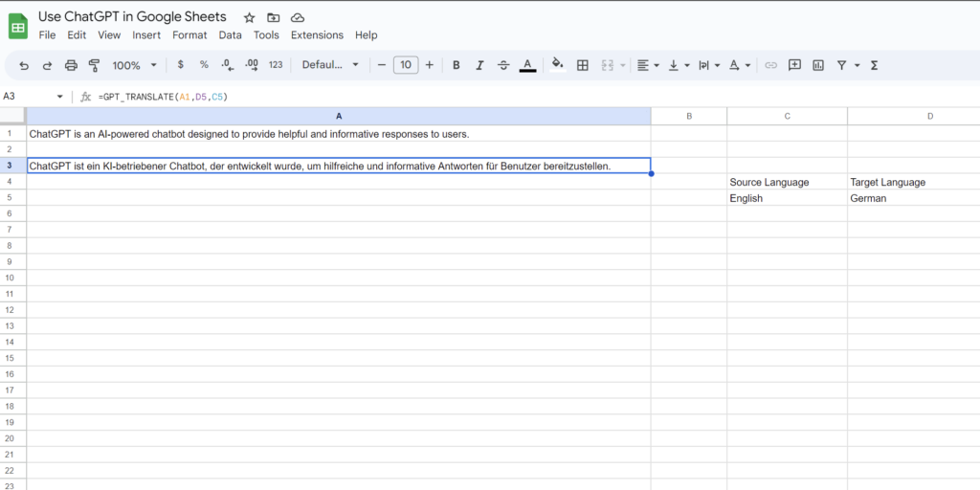
Task: Open the Format menu
Action: (189, 35)
